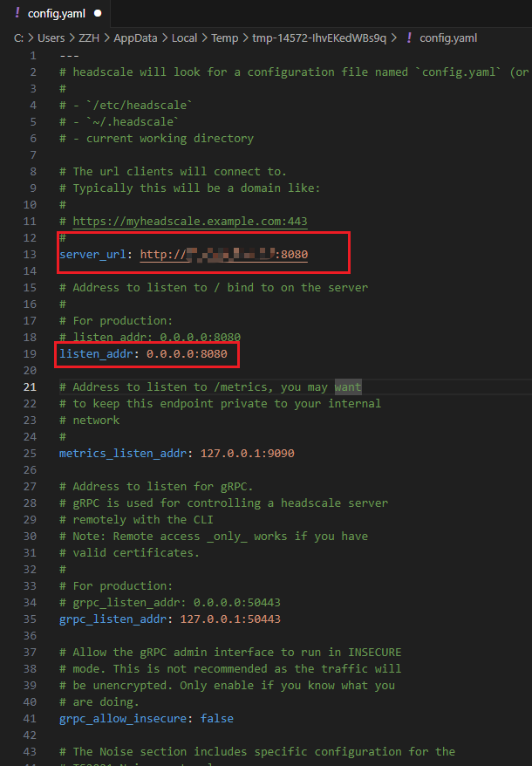Image resolution: width=532 pixels, height=766 pixels.
Task: Follow the server_url http link ending :8080
Action: 224,255
